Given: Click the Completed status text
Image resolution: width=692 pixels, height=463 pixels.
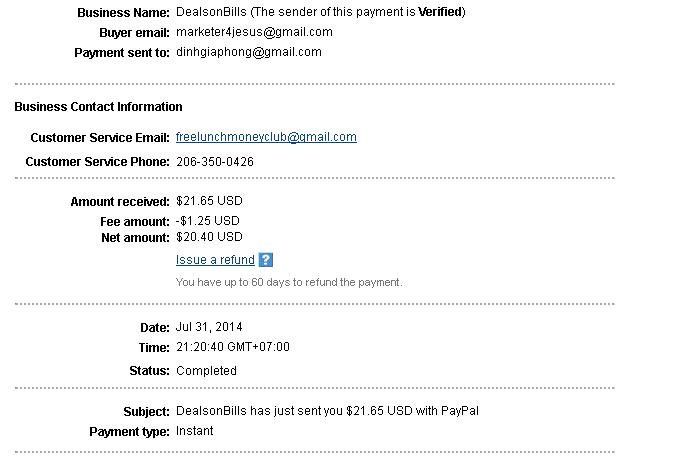Looking at the screenshot, I should 206,371.
